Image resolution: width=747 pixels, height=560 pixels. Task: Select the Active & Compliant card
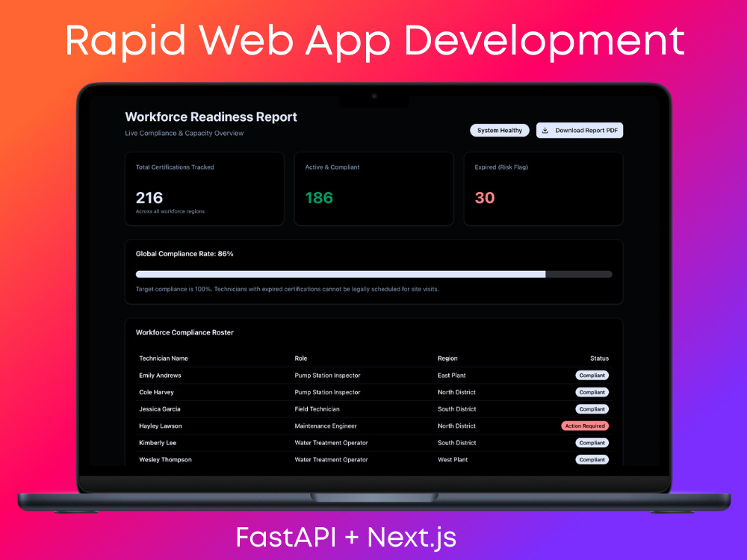coord(374,189)
